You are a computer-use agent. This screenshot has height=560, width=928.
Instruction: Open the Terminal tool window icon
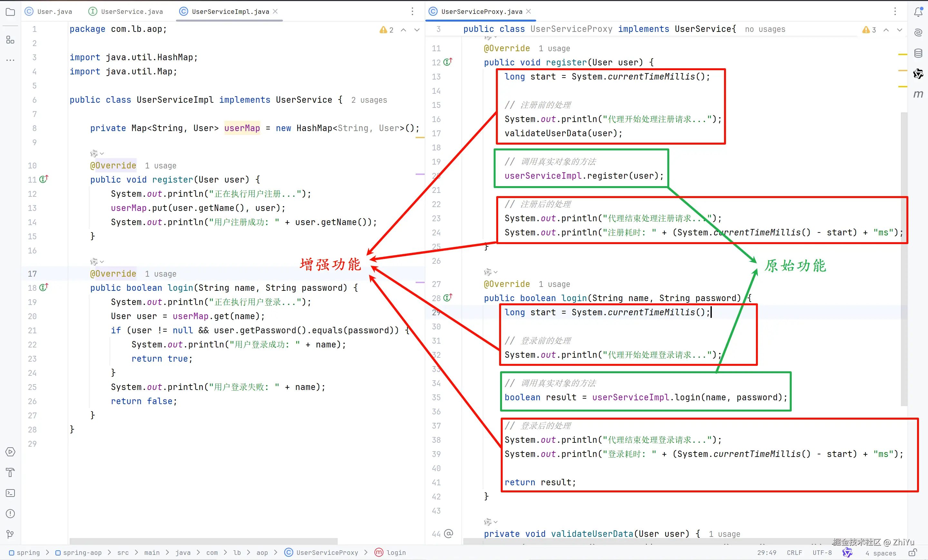[x=11, y=493]
